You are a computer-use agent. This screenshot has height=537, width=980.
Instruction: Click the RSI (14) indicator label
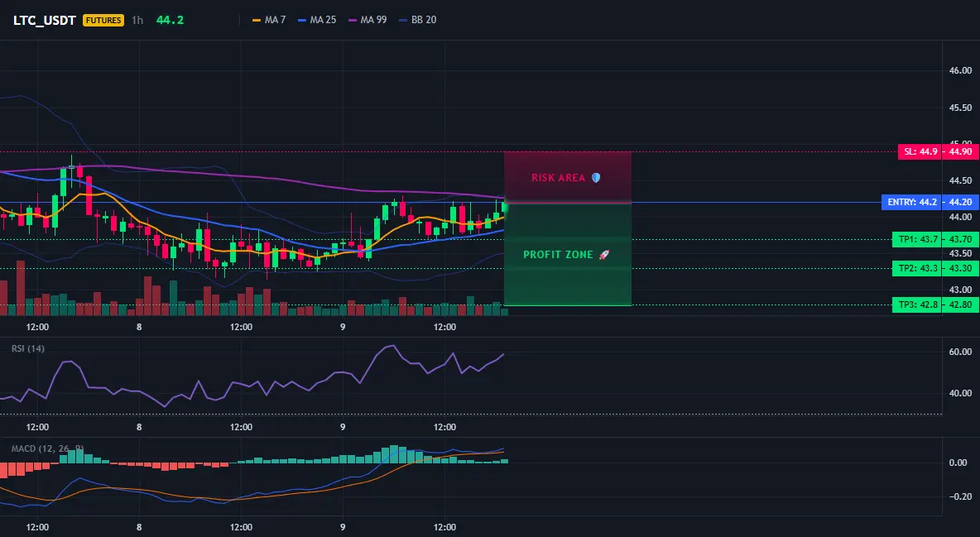coord(28,349)
